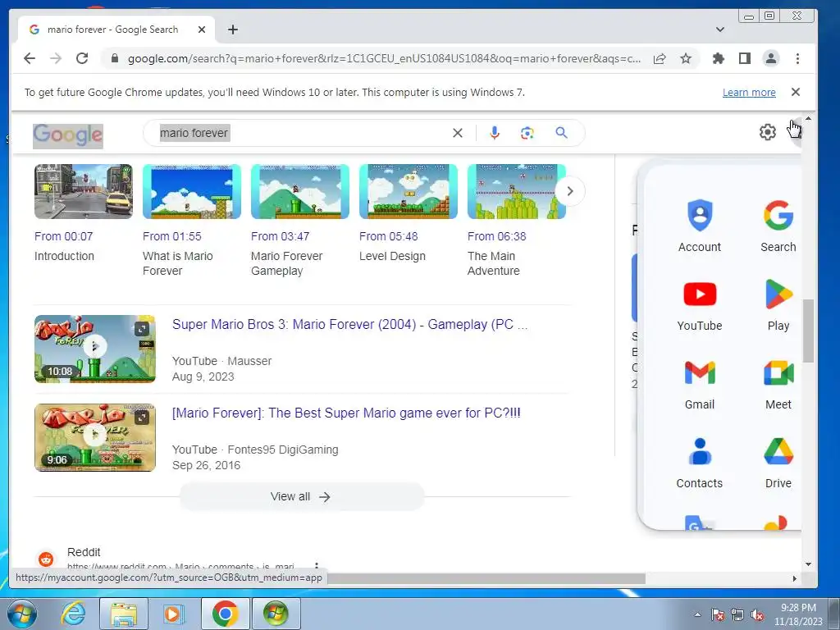The image size is (840, 630).
Task: Open the Mario Forever Gameplay thumbnail
Action: tap(300, 191)
